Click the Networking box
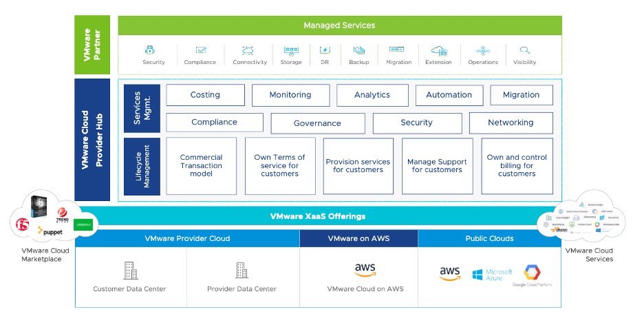This screenshot has width=644, height=325. coord(511,123)
